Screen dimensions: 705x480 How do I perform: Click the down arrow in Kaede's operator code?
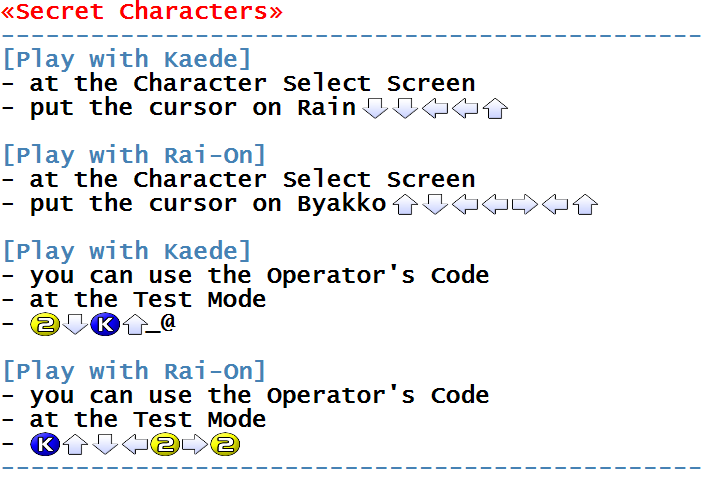click(75, 324)
